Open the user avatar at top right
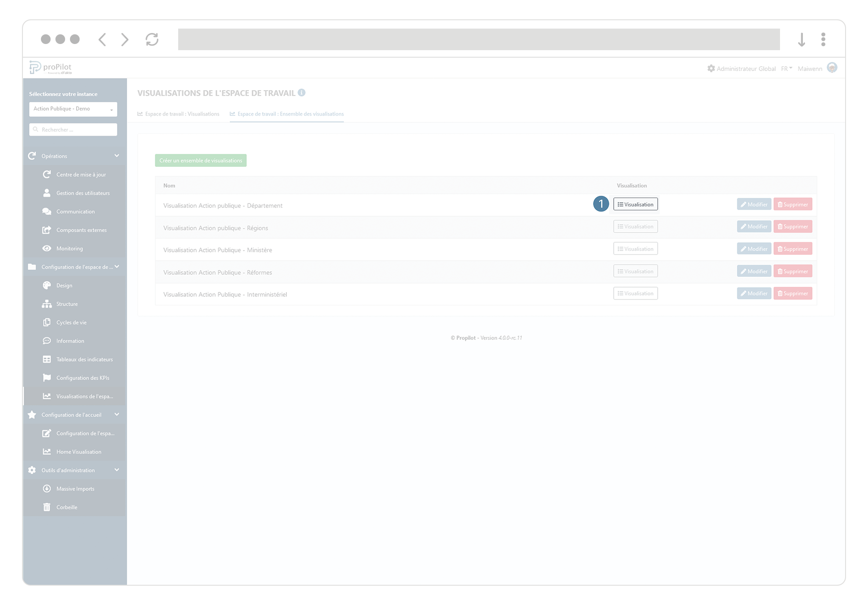Image resolution: width=868 pixels, height=609 pixels. (x=831, y=68)
